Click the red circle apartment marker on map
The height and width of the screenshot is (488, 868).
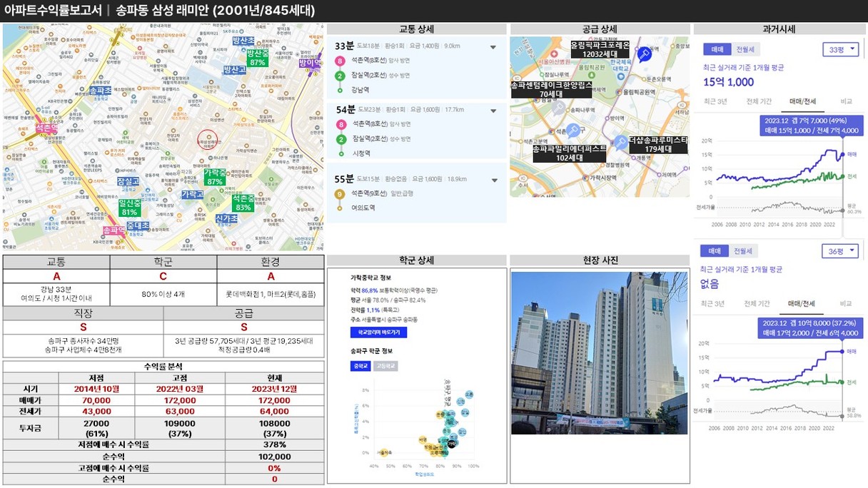[208, 140]
